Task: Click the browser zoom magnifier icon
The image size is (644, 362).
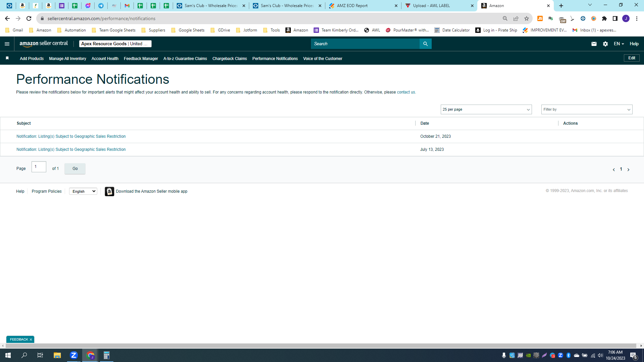Action: 505,18
